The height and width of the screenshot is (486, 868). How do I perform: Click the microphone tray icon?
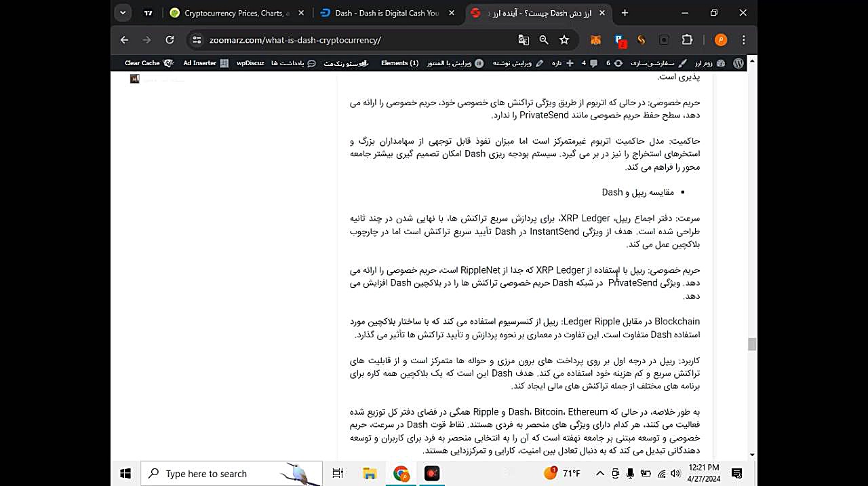[x=631, y=474]
